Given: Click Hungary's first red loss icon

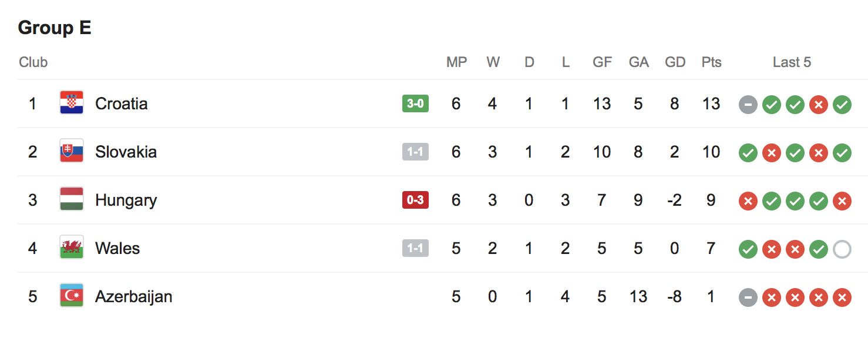Looking at the screenshot, I should point(748,202).
